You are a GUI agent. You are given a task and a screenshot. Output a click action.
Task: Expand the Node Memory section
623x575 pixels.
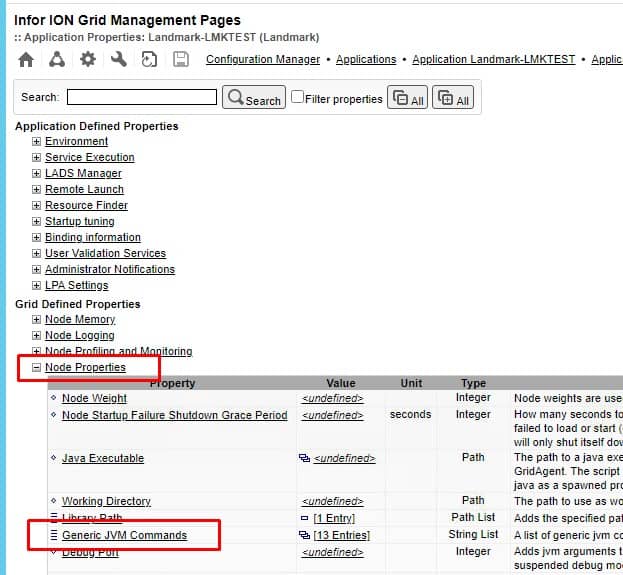coord(36,319)
